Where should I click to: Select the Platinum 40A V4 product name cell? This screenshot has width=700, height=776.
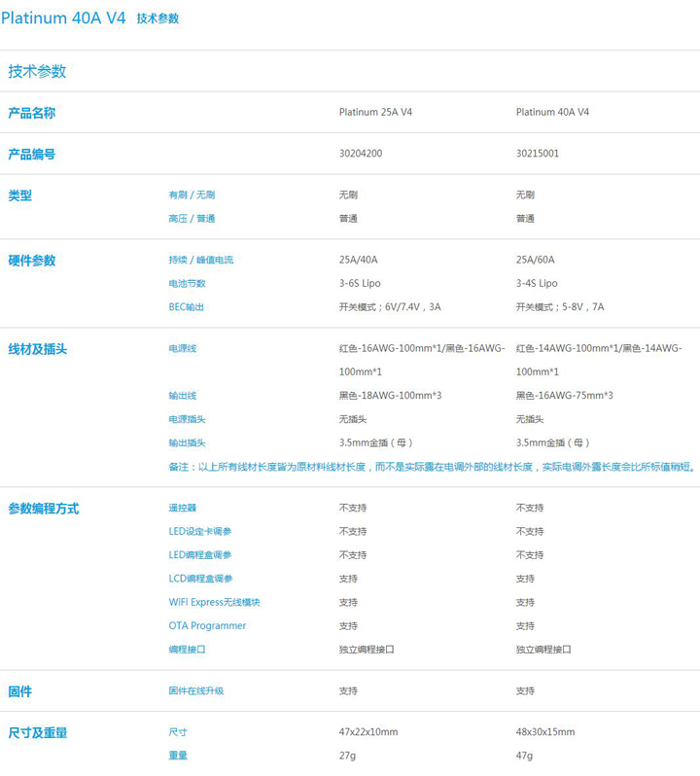(552, 113)
